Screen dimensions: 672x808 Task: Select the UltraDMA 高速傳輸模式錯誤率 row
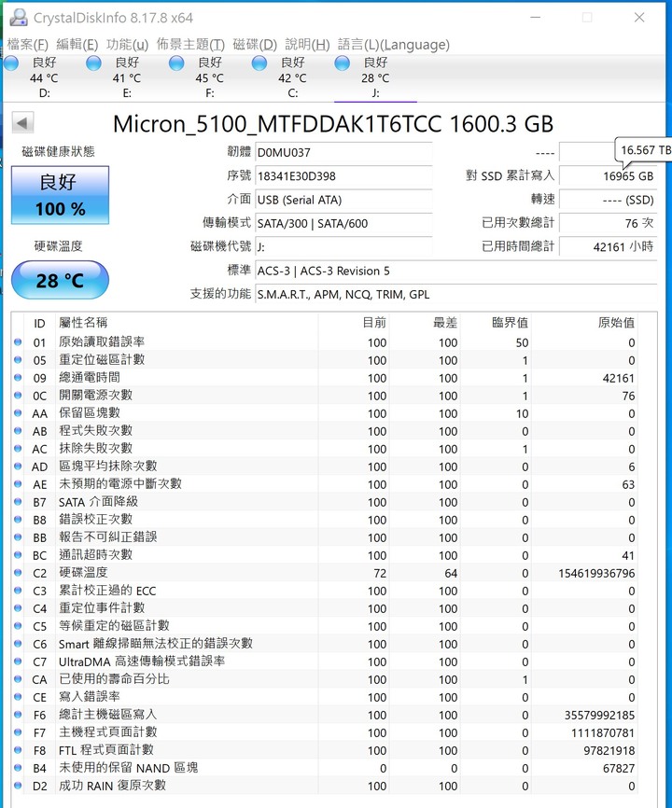(x=327, y=662)
